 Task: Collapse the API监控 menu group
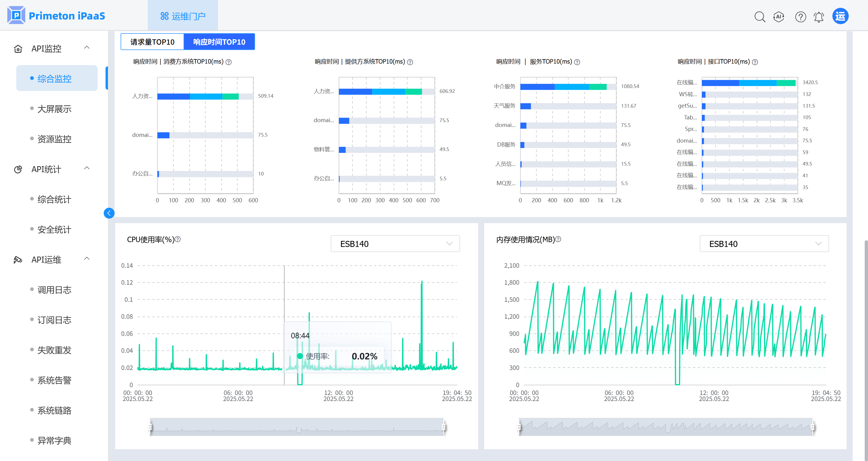click(87, 48)
